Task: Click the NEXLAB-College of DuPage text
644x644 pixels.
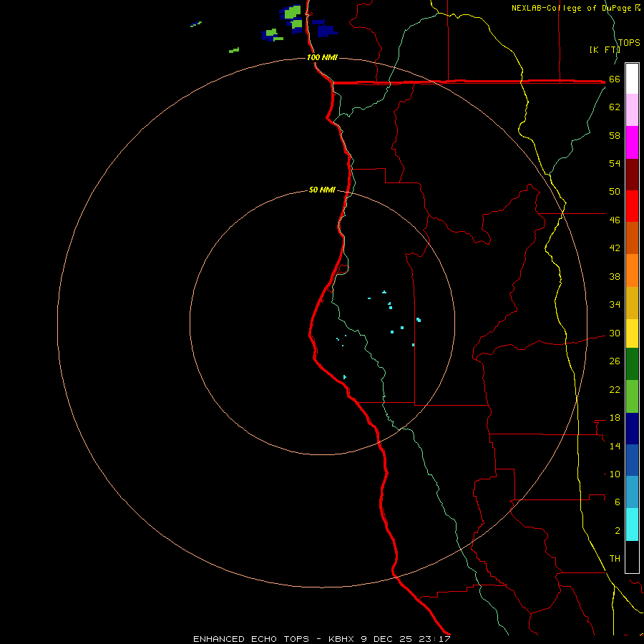Action: coord(571,8)
